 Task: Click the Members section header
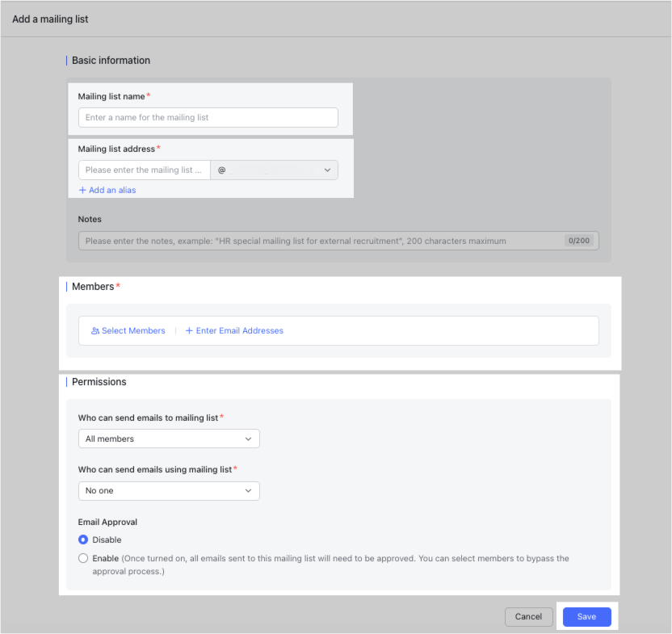[x=93, y=286]
